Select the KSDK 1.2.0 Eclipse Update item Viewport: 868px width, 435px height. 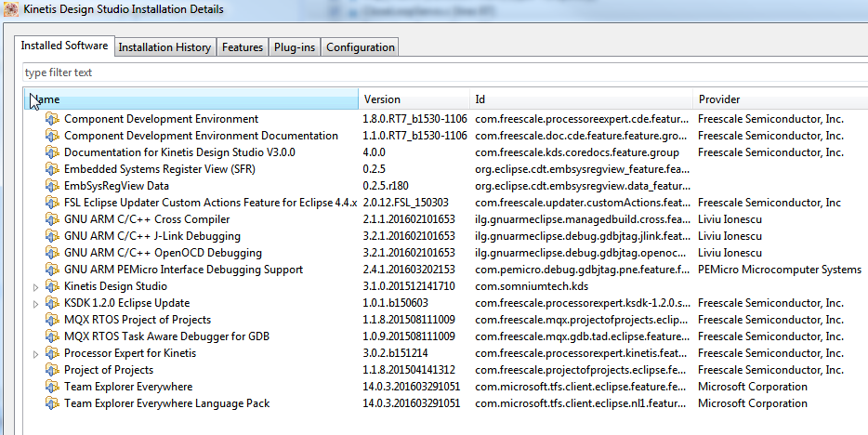click(126, 303)
